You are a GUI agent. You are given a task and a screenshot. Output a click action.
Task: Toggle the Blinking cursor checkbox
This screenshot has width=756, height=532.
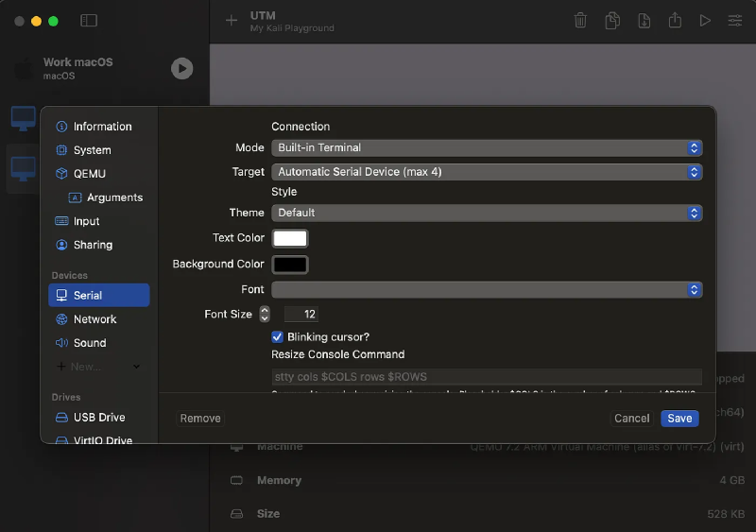278,336
